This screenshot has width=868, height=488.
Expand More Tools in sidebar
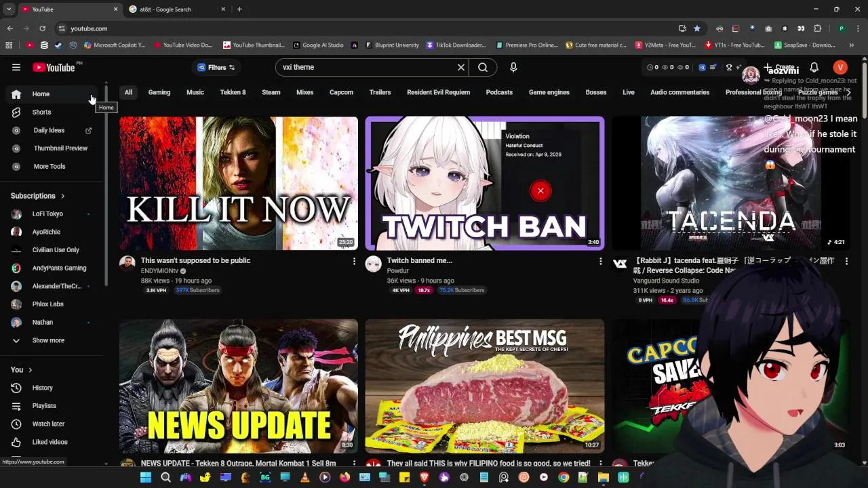pyautogui.click(x=51, y=166)
